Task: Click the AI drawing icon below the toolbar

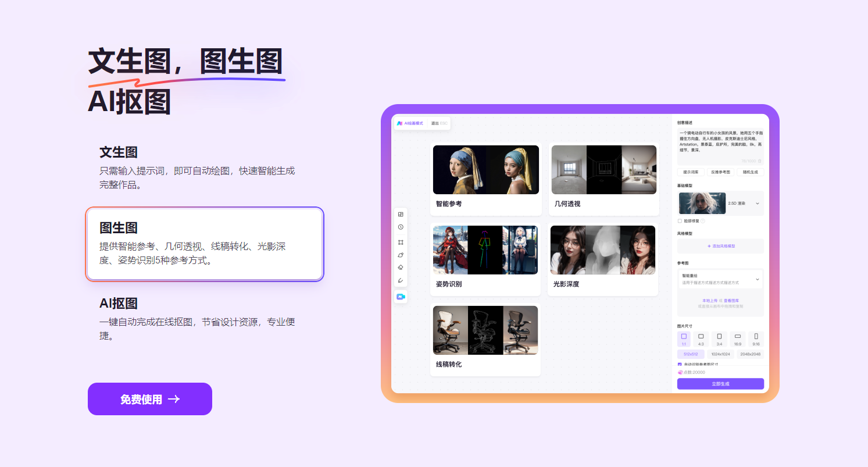Action: click(x=401, y=297)
